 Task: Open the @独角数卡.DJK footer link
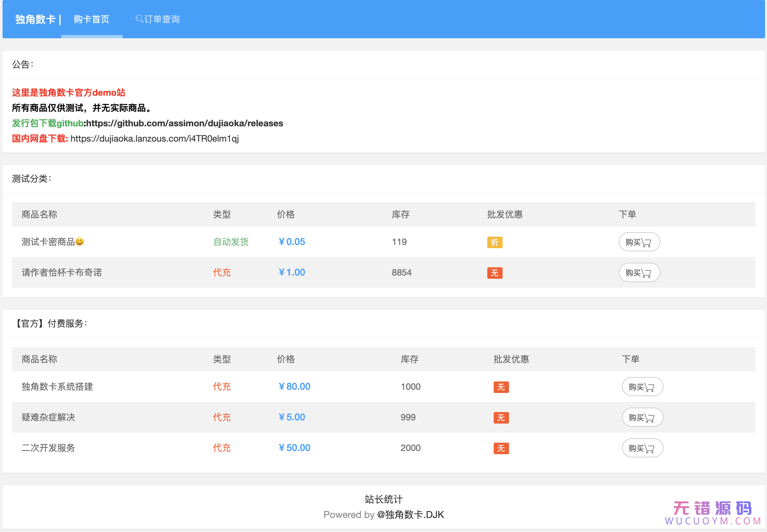pyautogui.click(x=410, y=515)
